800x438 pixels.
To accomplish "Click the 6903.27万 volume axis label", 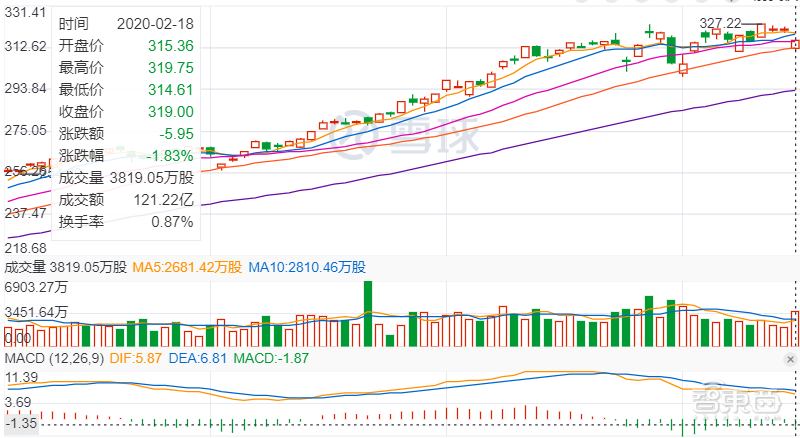I will pos(36,287).
